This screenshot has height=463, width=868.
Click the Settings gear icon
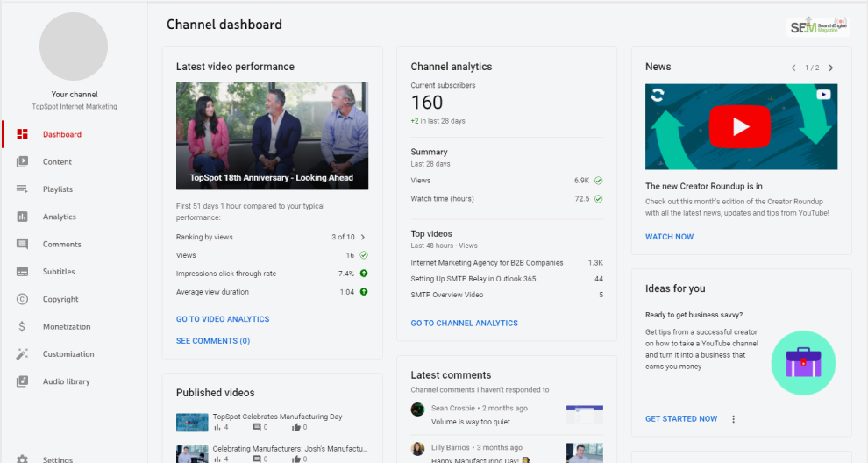(22, 459)
